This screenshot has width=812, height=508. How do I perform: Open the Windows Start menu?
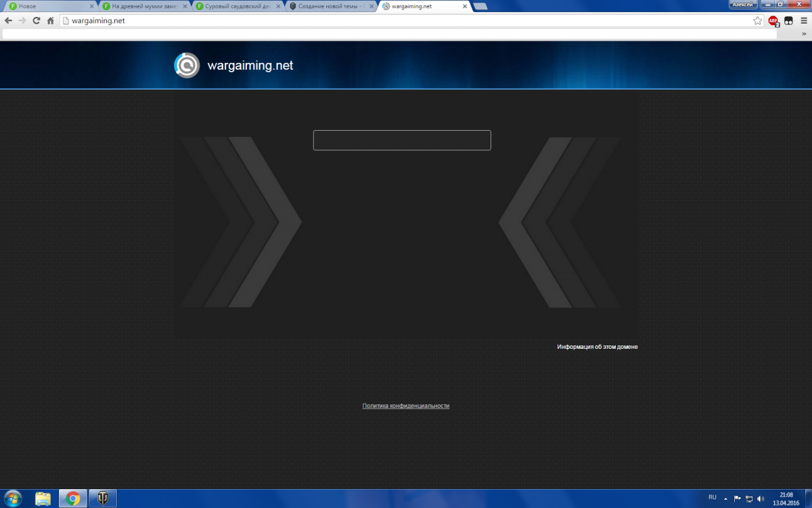coord(12,499)
